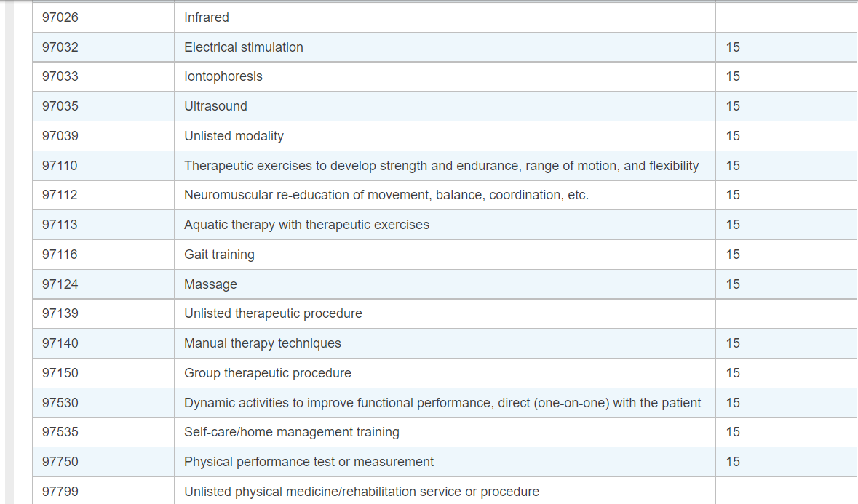Click the minutes value for code 97750

point(734,462)
